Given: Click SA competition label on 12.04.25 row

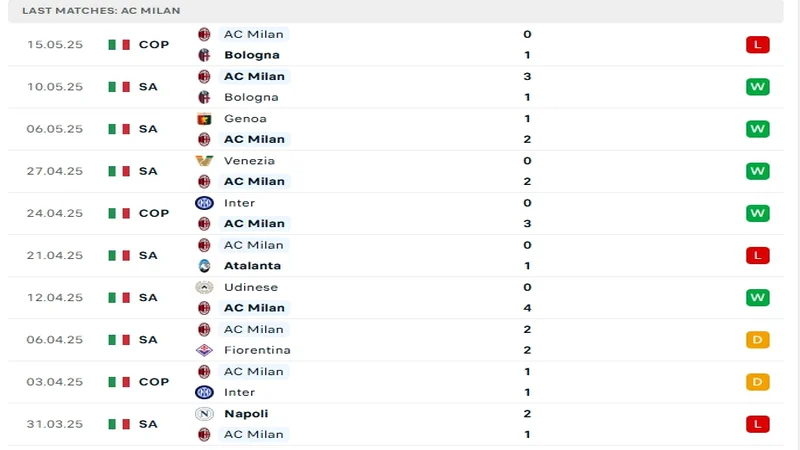Looking at the screenshot, I should tap(148, 298).
